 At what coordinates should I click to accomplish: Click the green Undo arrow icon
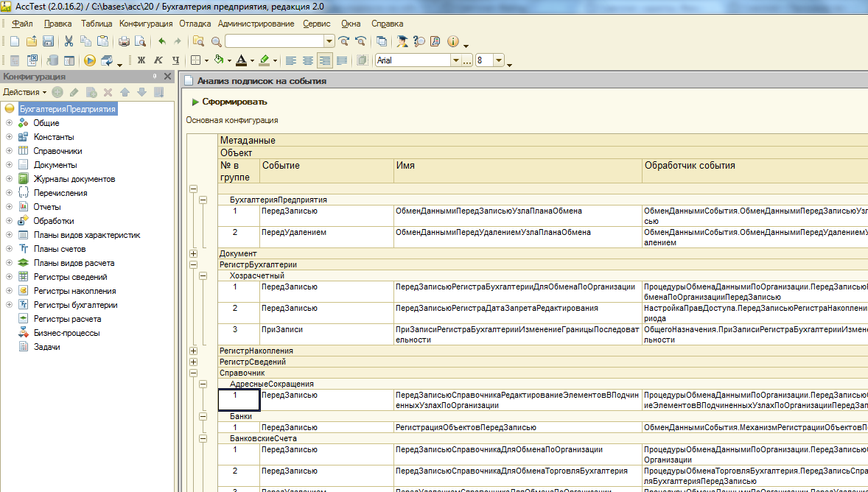161,41
